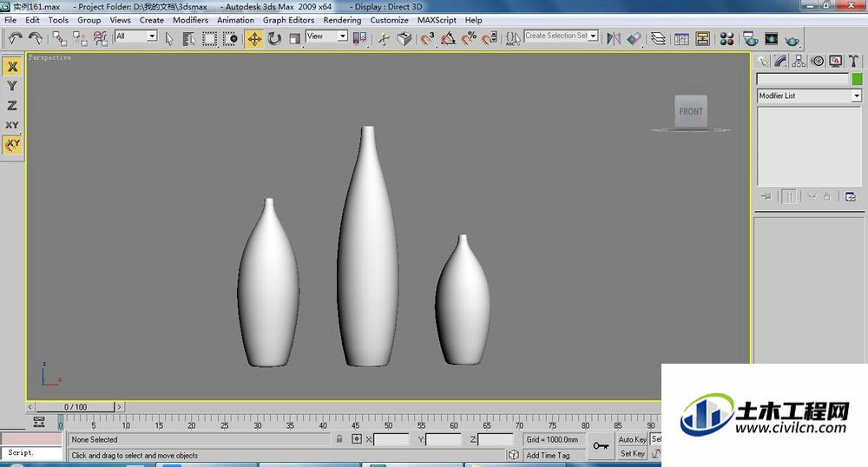868x467 pixels.
Task: Click the Quick Render teapot icon
Action: [792, 40]
